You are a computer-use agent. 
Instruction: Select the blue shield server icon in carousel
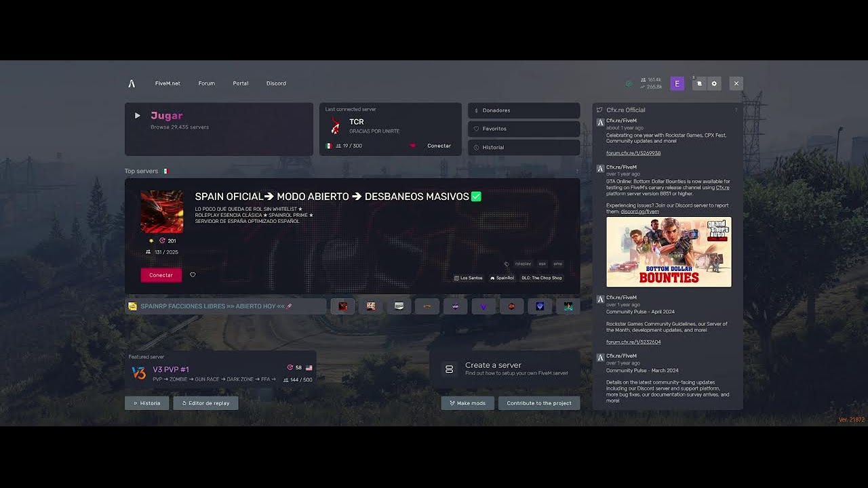pos(540,306)
